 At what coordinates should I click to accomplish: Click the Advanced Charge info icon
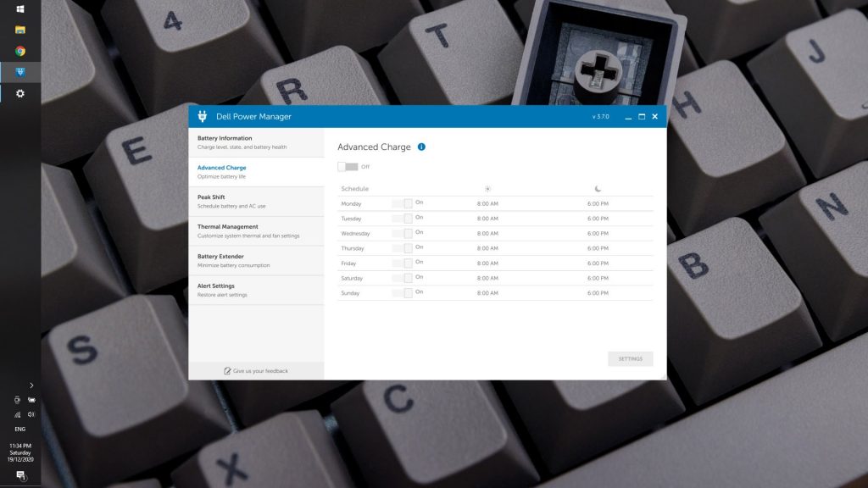pyautogui.click(x=421, y=147)
